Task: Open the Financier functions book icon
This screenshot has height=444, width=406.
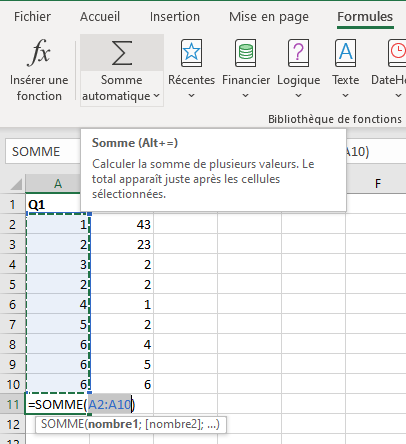Action: tap(246, 53)
